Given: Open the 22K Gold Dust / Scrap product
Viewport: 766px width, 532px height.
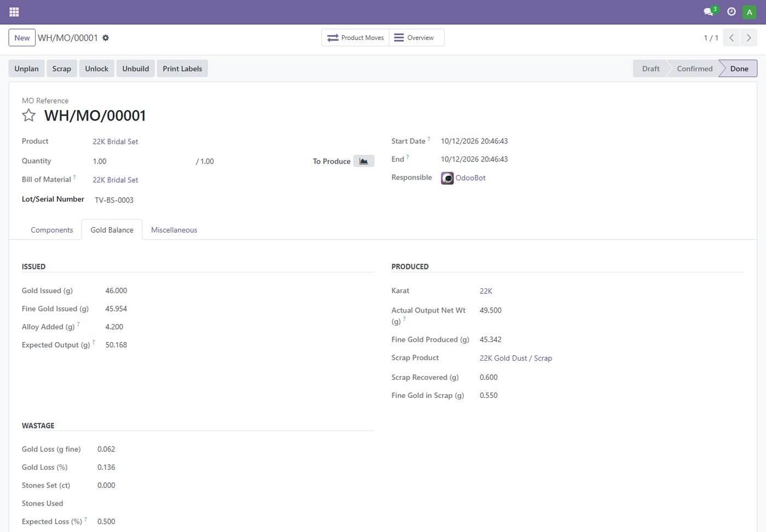Looking at the screenshot, I should click(x=516, y=358).
